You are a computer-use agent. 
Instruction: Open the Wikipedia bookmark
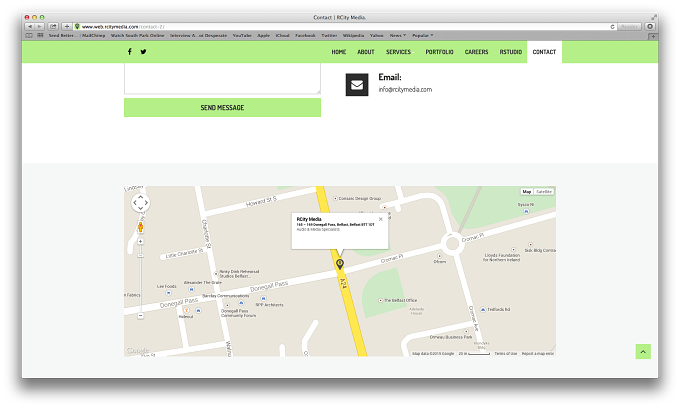[x=353, y=36]
